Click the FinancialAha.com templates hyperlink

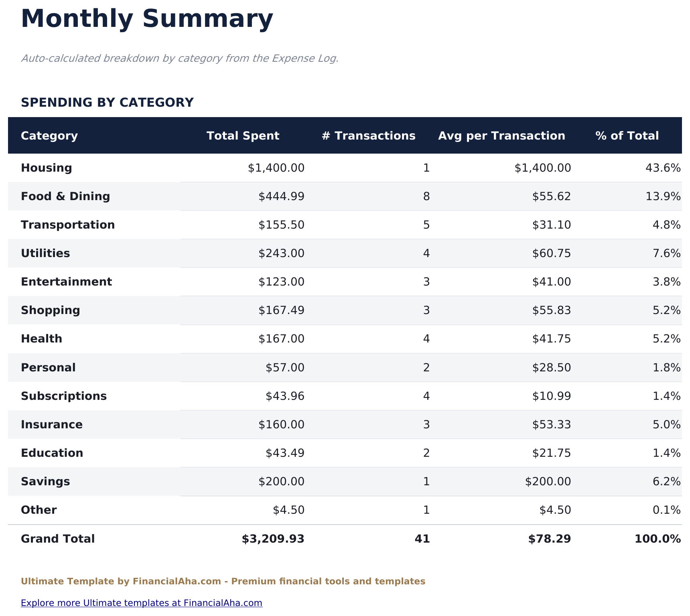(141, 602)
